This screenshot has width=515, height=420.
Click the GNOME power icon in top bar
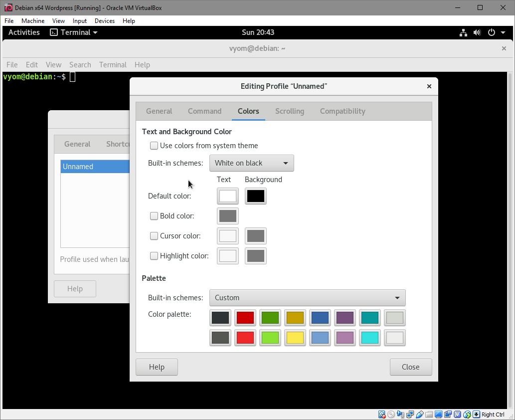(492, 32)
